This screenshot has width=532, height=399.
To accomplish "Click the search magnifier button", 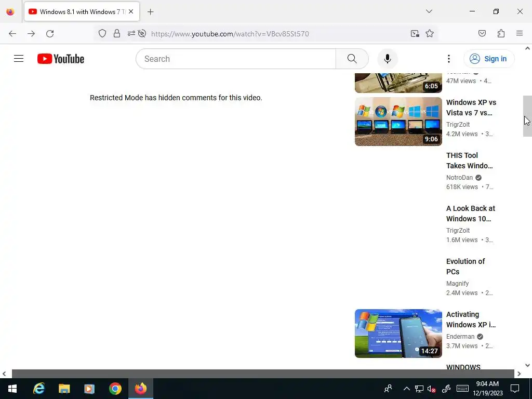I will (352, 59).
